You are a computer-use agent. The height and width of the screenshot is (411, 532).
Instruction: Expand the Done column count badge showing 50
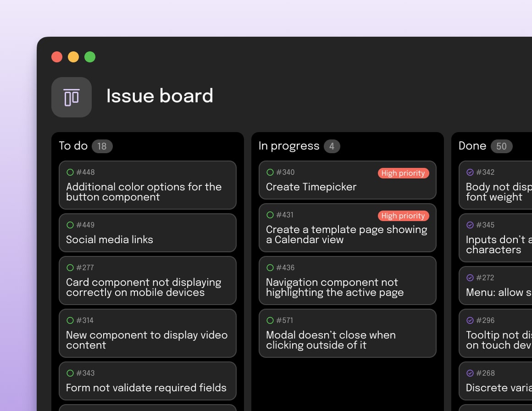pyautogui.click(x=502, y=146)
